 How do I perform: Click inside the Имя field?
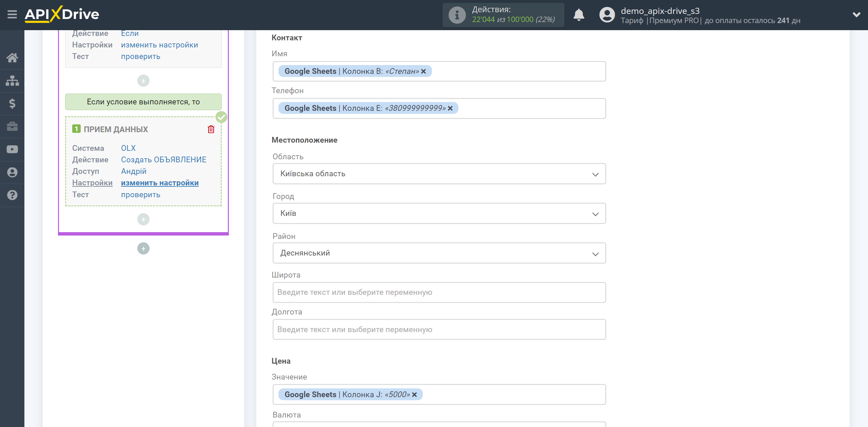click(x=439, y=71)
